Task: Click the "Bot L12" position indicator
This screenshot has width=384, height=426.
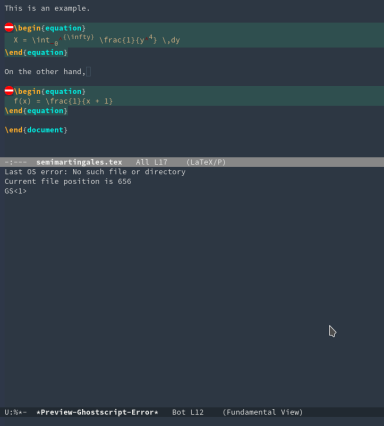Action: [x=188, y=412]
